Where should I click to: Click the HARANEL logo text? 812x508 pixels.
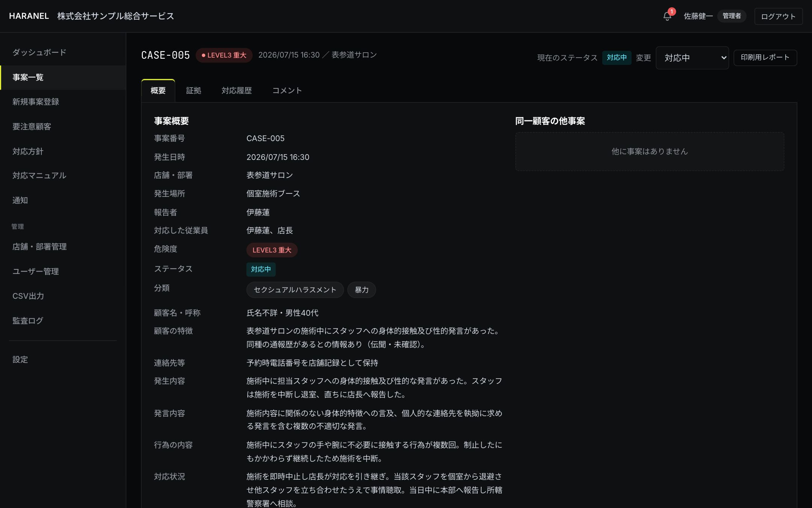point(29,16)
